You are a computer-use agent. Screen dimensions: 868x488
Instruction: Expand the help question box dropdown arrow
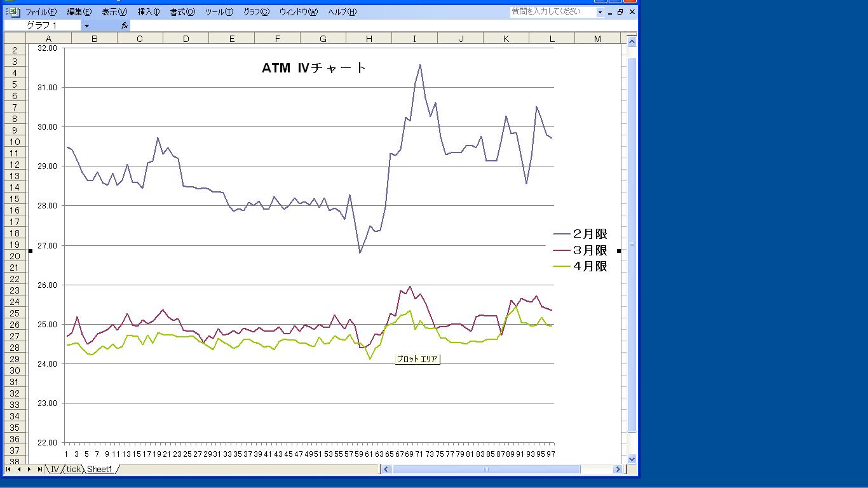coord(600,11)
